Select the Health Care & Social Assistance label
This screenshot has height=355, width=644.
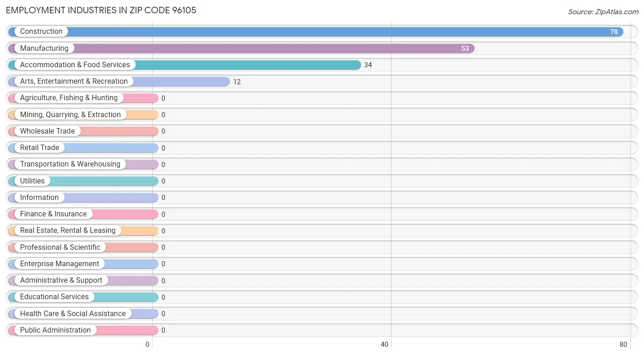coord(73,313)
